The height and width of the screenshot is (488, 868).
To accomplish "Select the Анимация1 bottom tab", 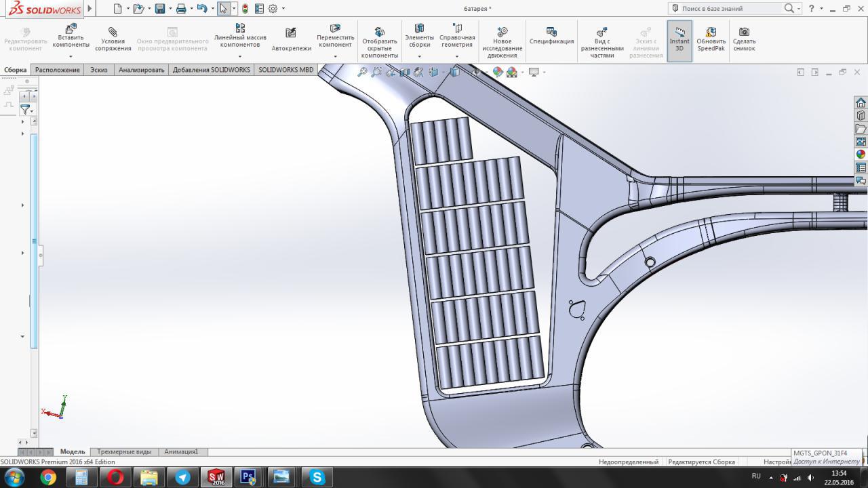I will (181, 451).
